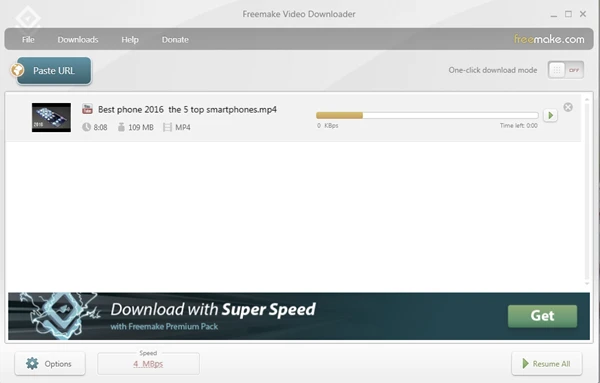Open the Help menu
The width and height of the screenshot is (600, 383).
coord(130,39)
